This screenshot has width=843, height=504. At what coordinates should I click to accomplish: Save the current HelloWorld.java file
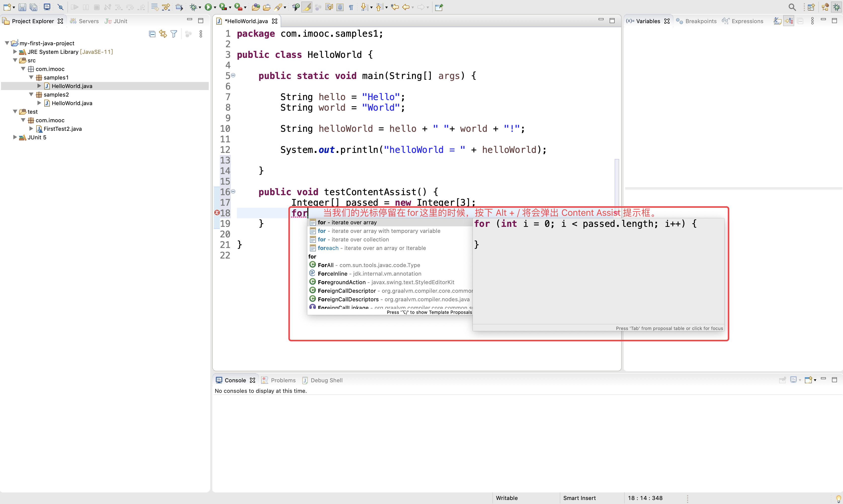point(22,7)
